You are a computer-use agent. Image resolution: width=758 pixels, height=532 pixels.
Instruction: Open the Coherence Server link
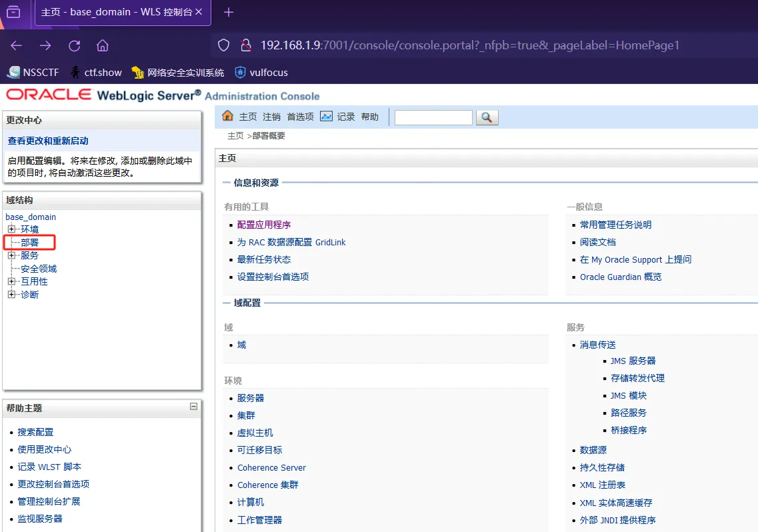pyautogui.click(x=272, y=468)
